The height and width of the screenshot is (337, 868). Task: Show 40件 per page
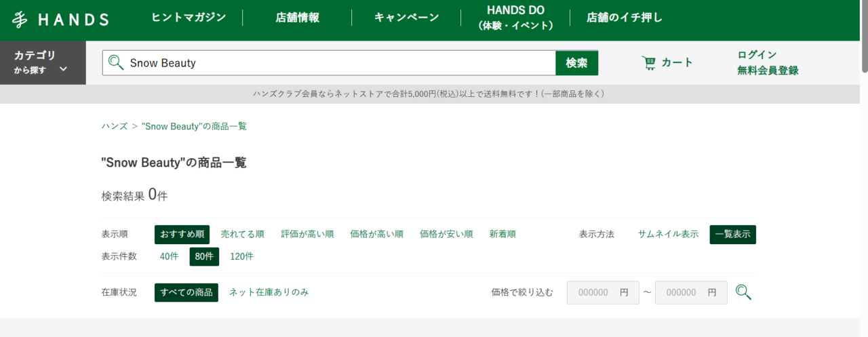170,257
